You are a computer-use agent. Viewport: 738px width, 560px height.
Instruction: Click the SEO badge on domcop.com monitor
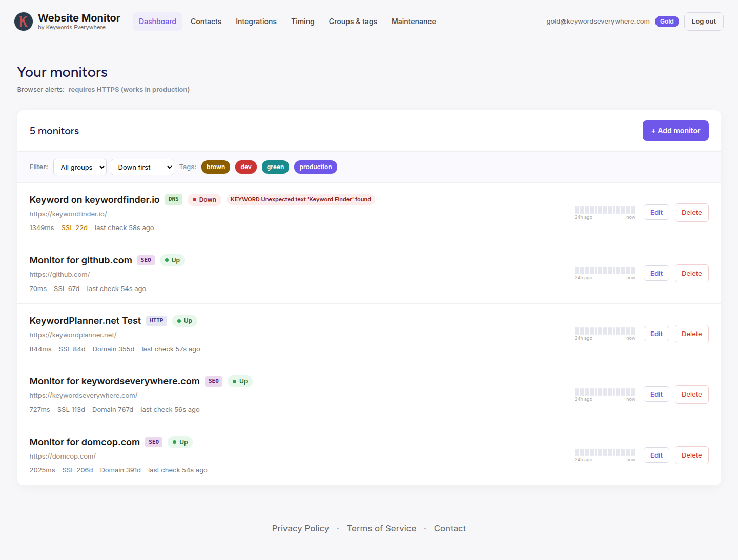[154, 442]
